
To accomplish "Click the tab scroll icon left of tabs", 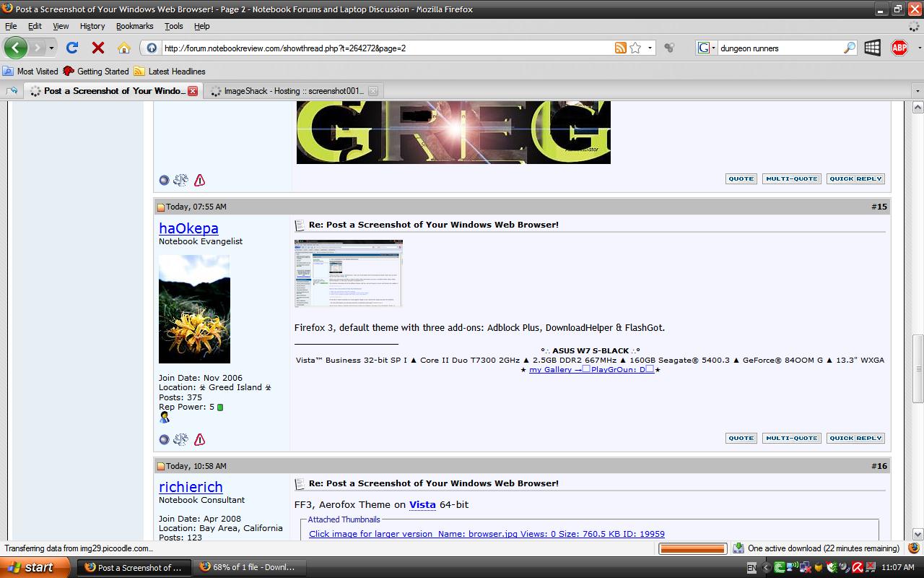I will coord(12,91).
